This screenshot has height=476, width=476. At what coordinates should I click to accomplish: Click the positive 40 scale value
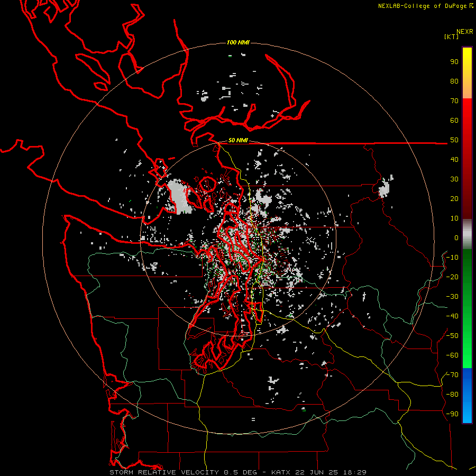pos(454,159)
